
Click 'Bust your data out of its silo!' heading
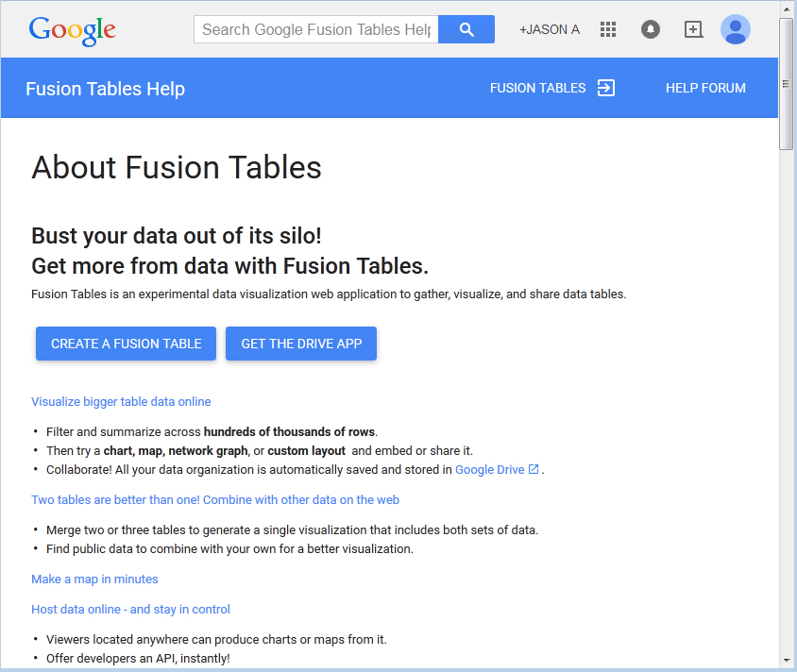click(x=177, y=236)
